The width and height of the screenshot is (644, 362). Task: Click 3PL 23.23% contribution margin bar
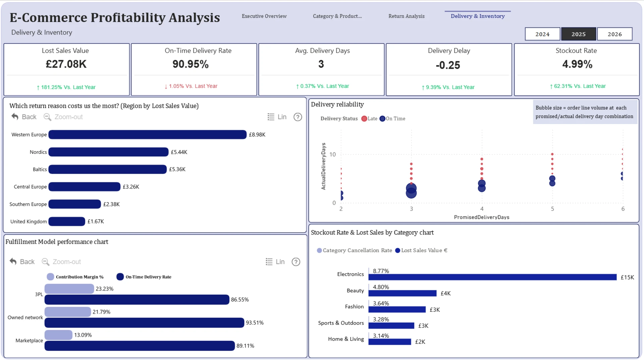pyautogui.click(x=69, y=289)
